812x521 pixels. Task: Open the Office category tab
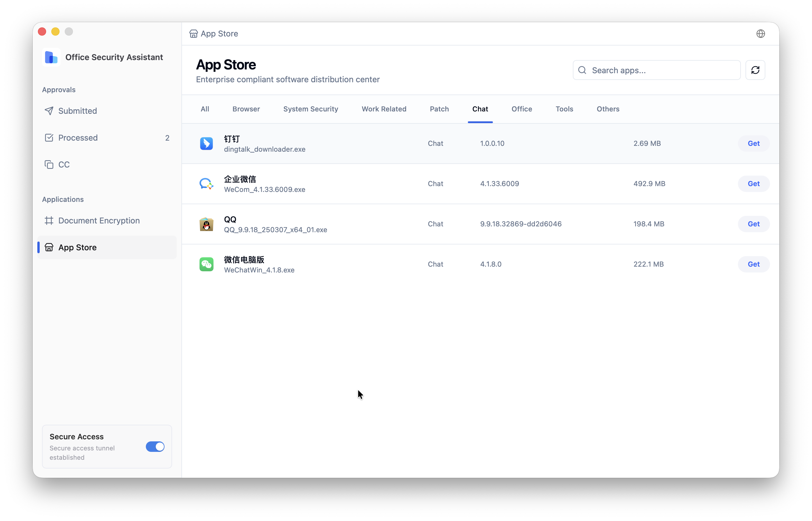(521, 109)
